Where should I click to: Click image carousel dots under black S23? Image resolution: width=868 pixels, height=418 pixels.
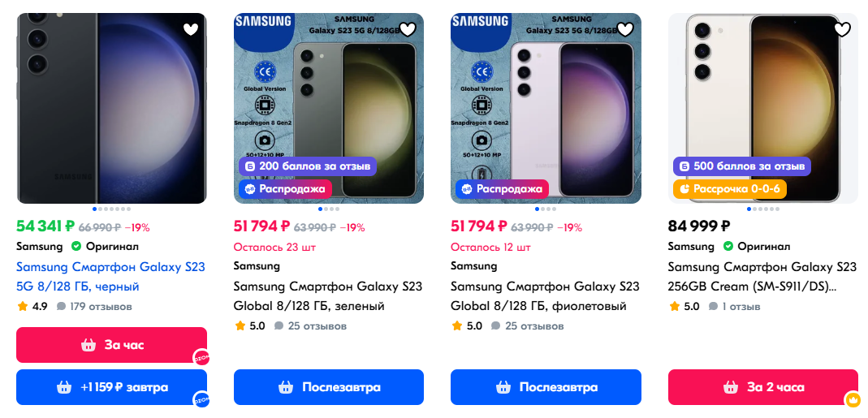pyautogui.click(x=112, y=209)
